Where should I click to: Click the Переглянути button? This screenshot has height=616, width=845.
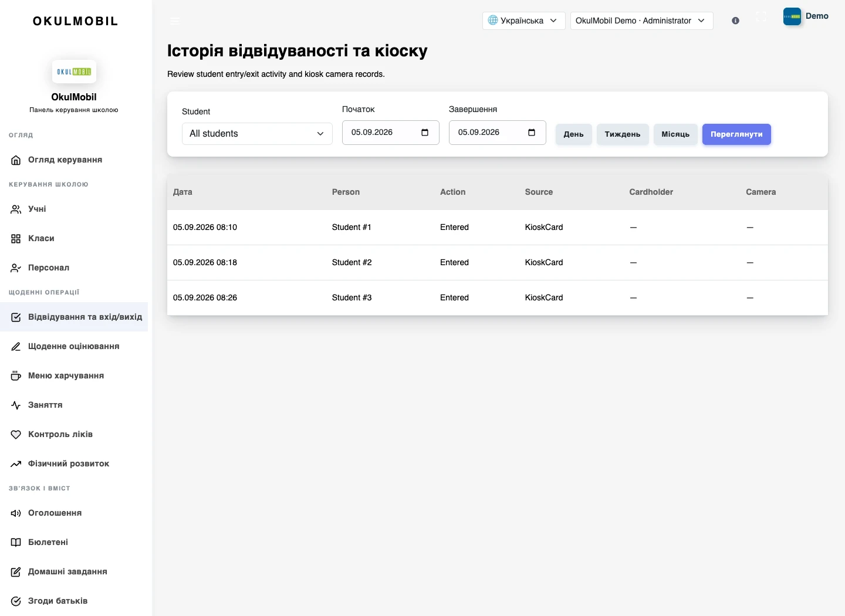pyautogui.click(x=736, y=134)
